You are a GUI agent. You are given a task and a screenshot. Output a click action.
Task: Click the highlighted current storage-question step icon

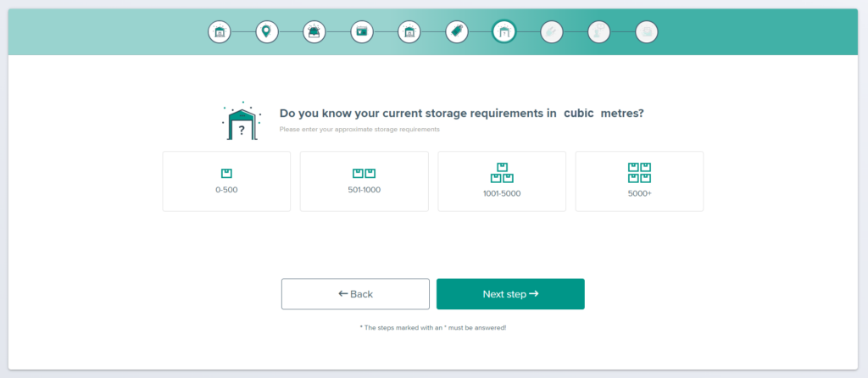(504, 31)
